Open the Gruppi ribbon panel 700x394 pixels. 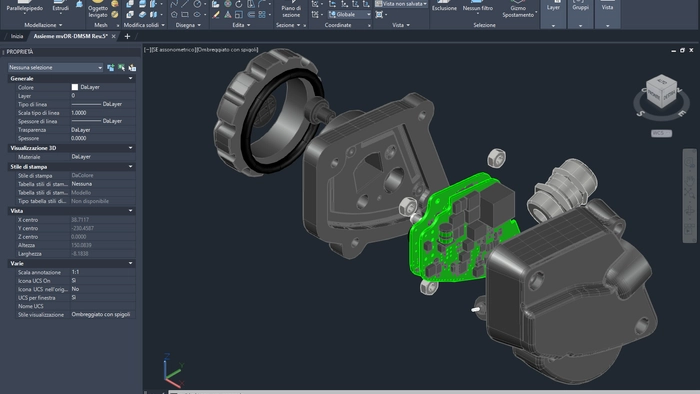(580, 13)
